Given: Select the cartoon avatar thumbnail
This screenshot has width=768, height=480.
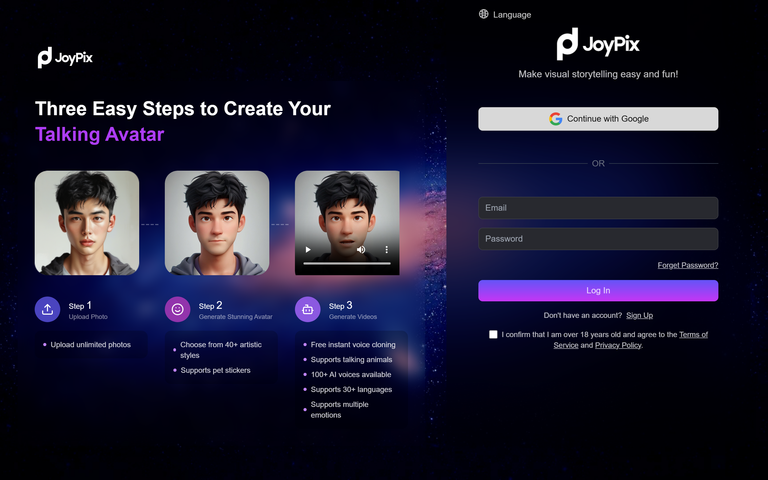Looking at the screenshot, I should pos(217,223).
